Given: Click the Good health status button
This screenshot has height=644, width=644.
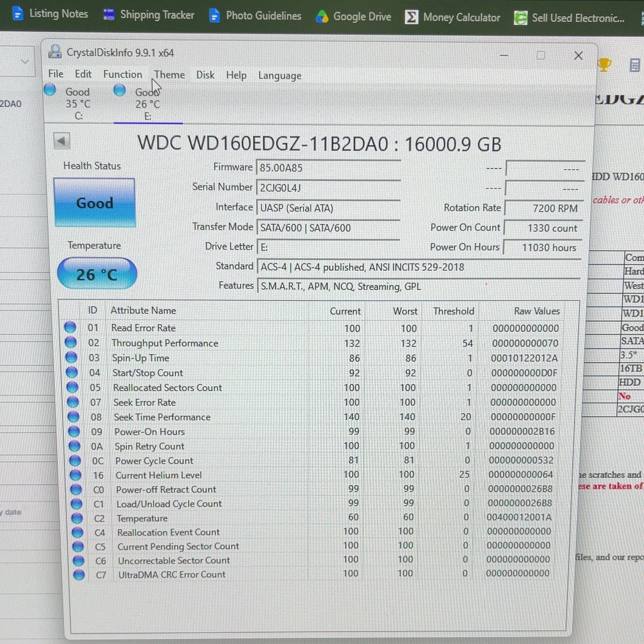Looking at the screenshot, I should tap(94, 203).
